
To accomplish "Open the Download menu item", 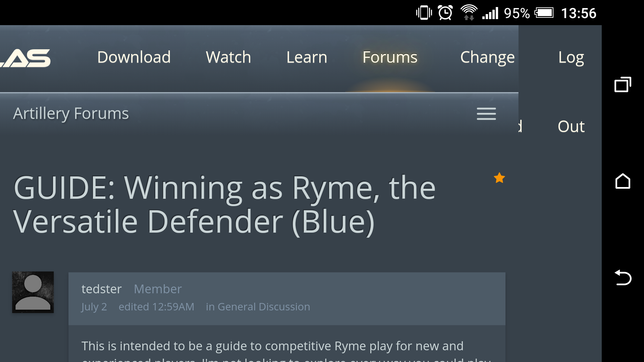I will tap(134, 57).
